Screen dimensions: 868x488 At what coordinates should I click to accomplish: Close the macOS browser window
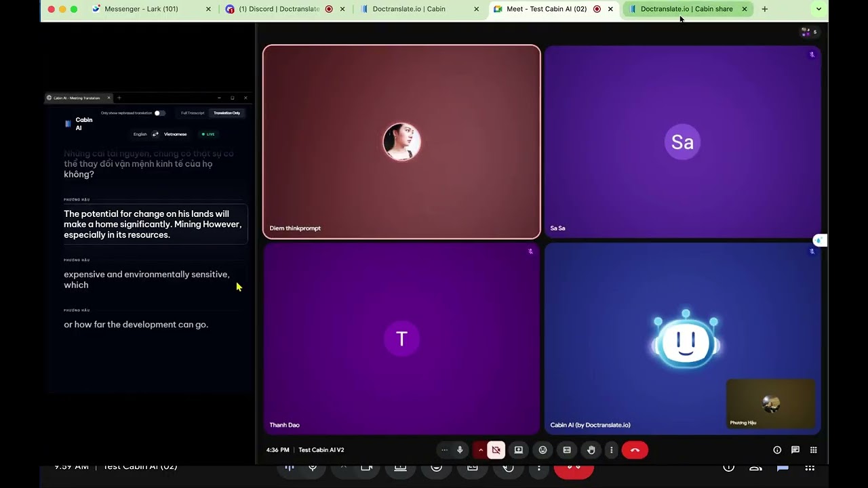point(52,9)
